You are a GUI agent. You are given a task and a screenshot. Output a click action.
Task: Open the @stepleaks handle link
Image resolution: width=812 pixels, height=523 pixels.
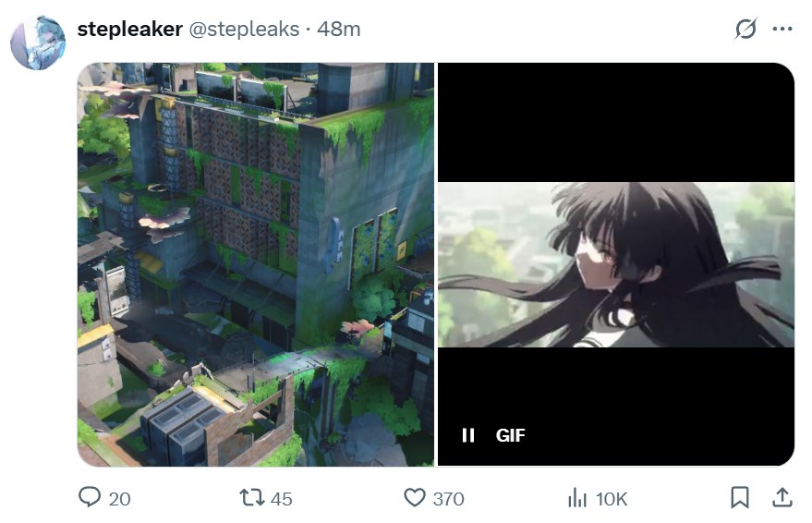click(244, 29)
